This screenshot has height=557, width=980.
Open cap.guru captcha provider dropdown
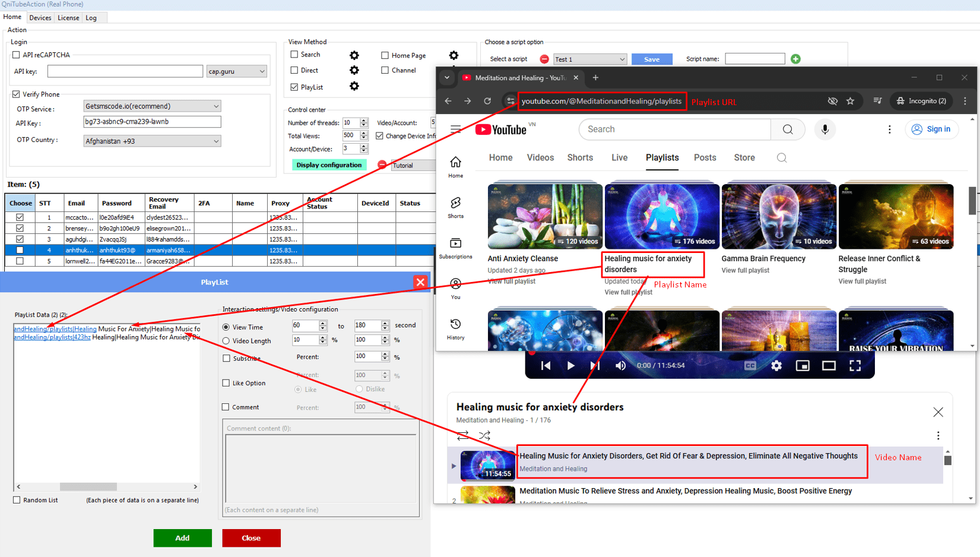[x=236, y=71]
